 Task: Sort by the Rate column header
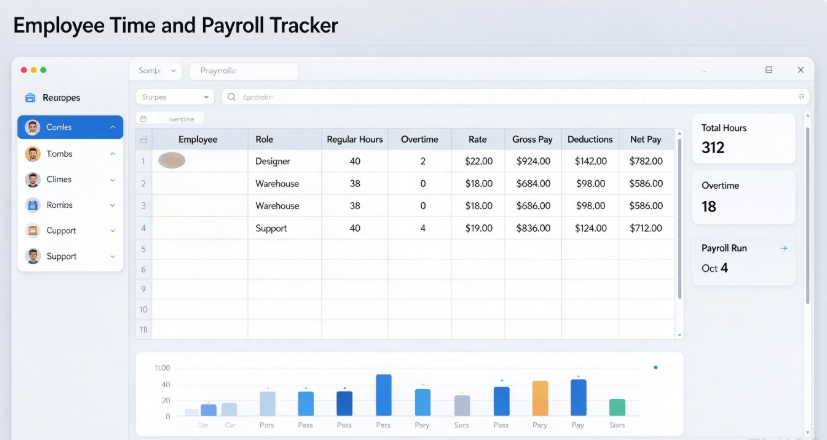click(477, 139)
